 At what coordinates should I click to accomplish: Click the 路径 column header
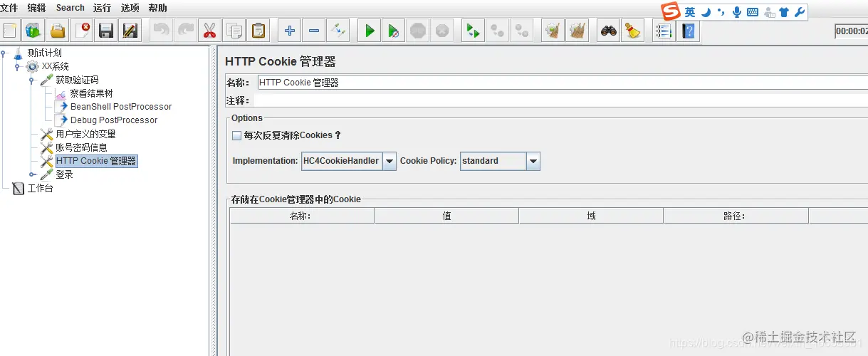click(736, 216)
